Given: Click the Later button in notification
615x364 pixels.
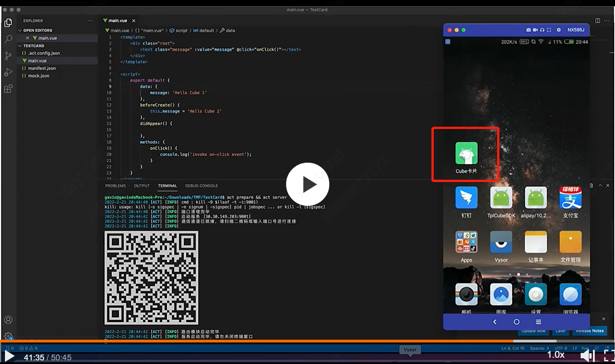Looking at the screenshot, I should 560,331.
